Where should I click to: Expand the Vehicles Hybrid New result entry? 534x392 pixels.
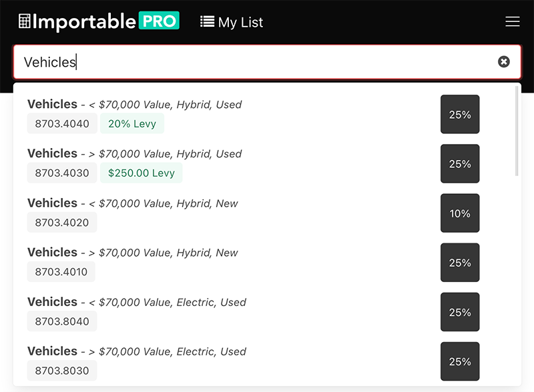[x=132, y=203]
